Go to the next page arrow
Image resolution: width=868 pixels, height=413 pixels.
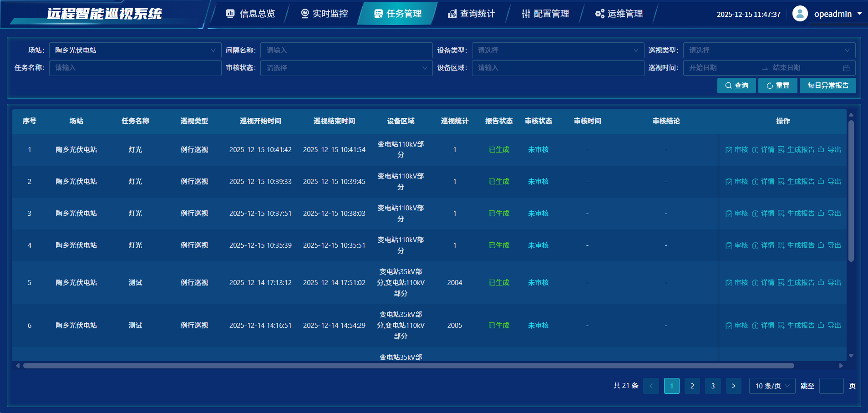click(733, 386)
